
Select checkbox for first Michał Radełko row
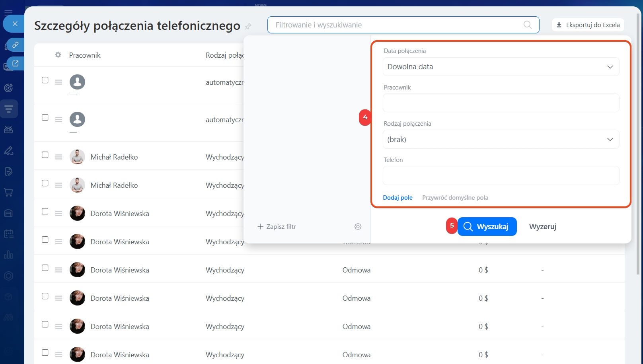tap(45, 155)
